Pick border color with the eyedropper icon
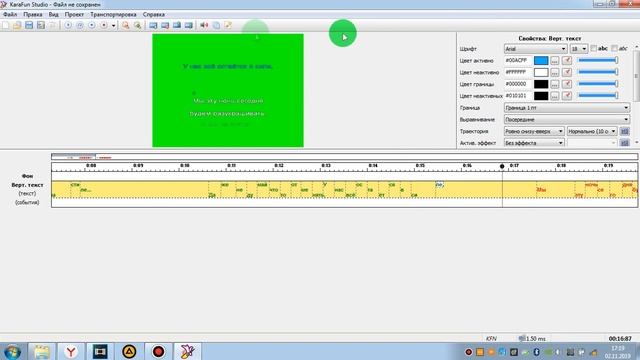The width and height of the screenshot is (640, 360). coord(567,84)
